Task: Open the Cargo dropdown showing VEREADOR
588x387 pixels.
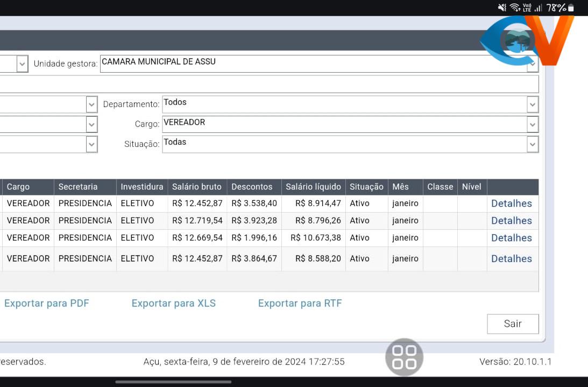Action: point(350,124)
